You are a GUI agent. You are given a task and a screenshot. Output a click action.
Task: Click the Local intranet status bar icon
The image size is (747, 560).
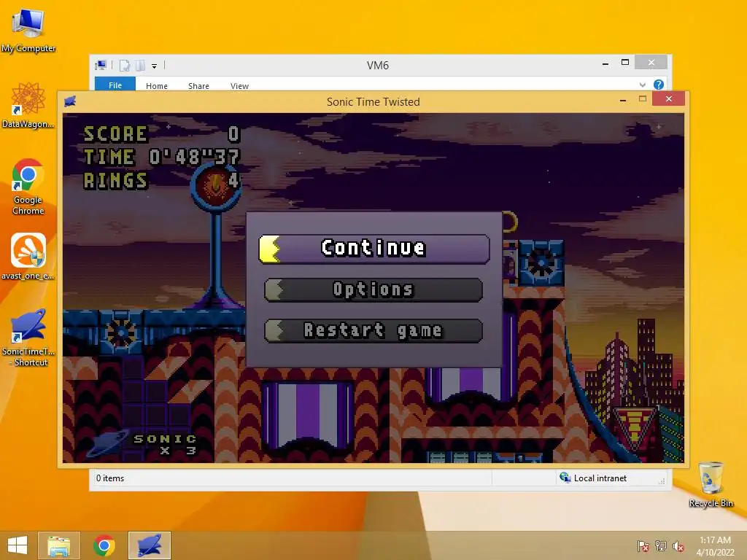(565, 478)
